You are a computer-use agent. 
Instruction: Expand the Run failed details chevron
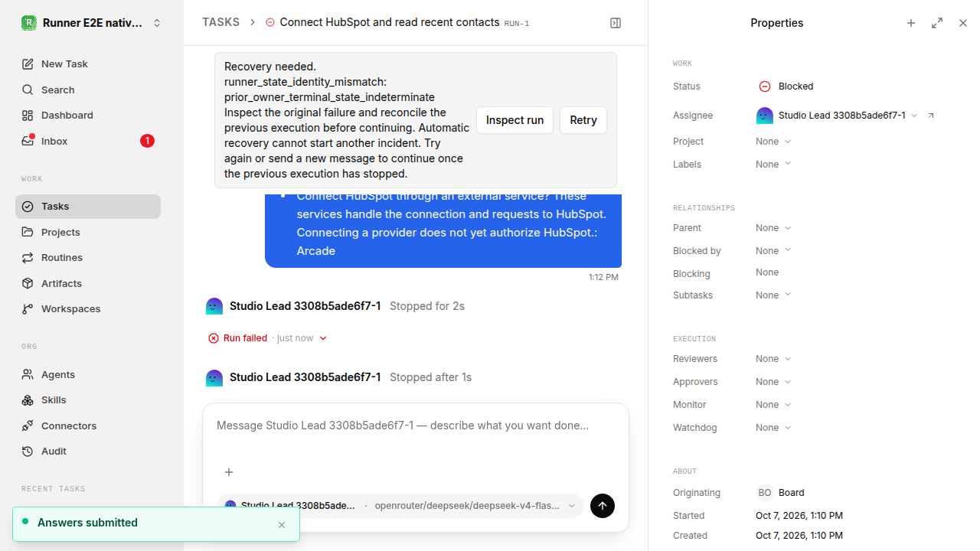point(323,338)
